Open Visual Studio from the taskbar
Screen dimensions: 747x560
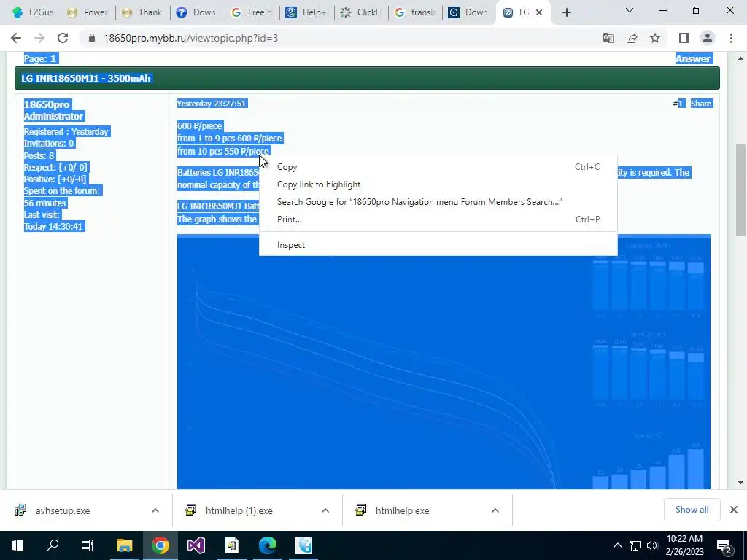pyautogui.click(x=196, y=545)
